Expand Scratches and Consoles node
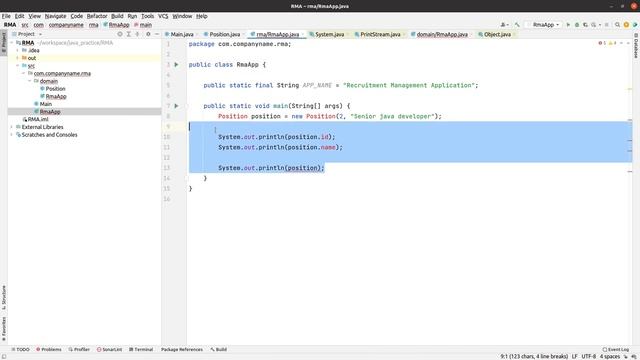640x360 pixels. [12, 135]
